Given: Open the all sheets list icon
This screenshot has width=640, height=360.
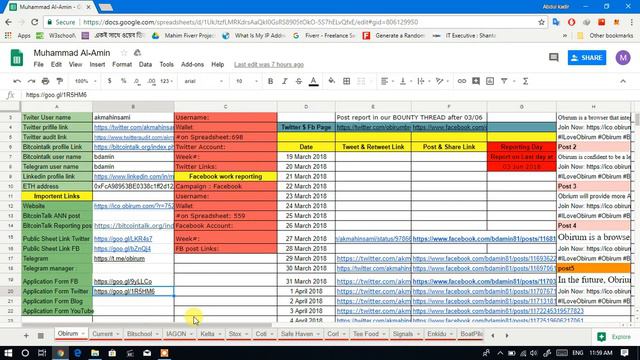Looking at the screenshot, I should coord(40,336).
